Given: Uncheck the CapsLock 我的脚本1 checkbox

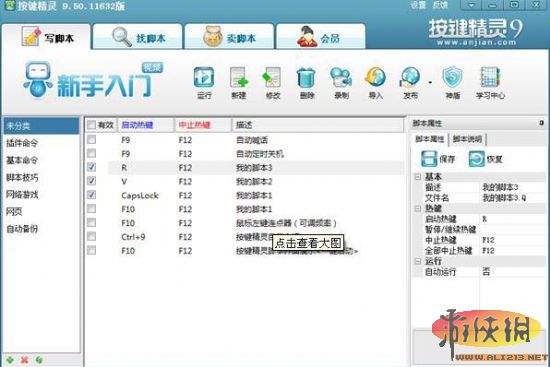Looking at the screenshot, I should point(92,195).
